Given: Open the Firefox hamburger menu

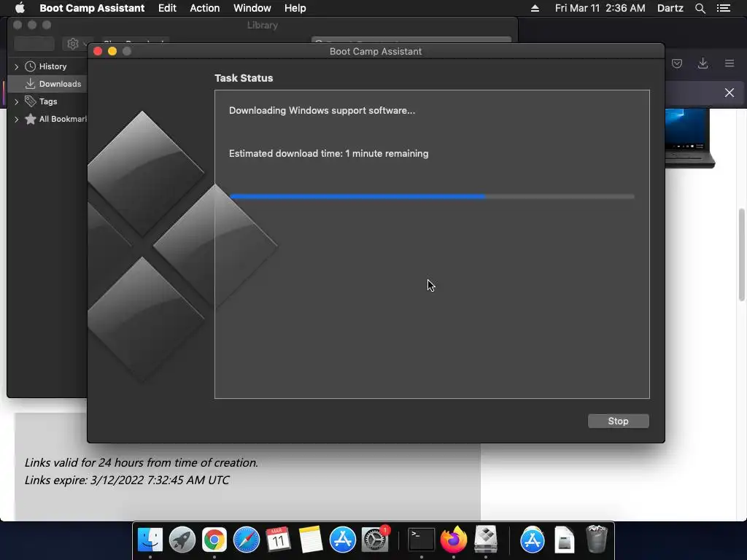Looking at the screenshot, I should (729, 63).
